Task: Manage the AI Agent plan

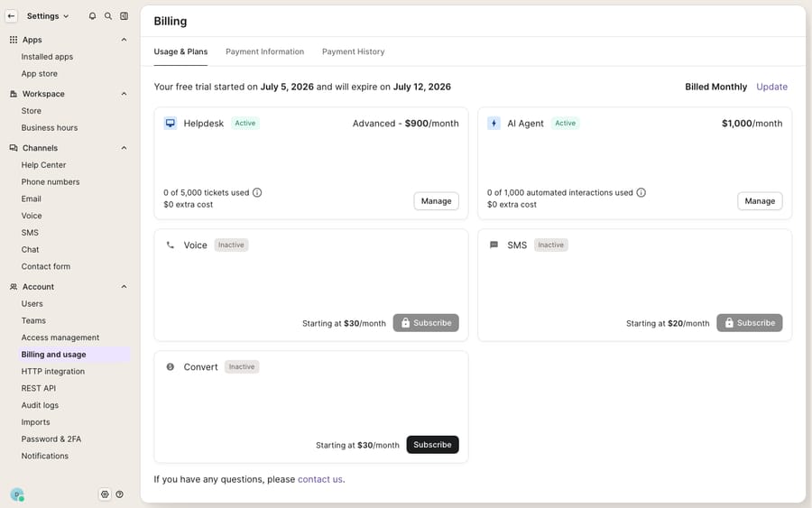Action: click(760, 201)
